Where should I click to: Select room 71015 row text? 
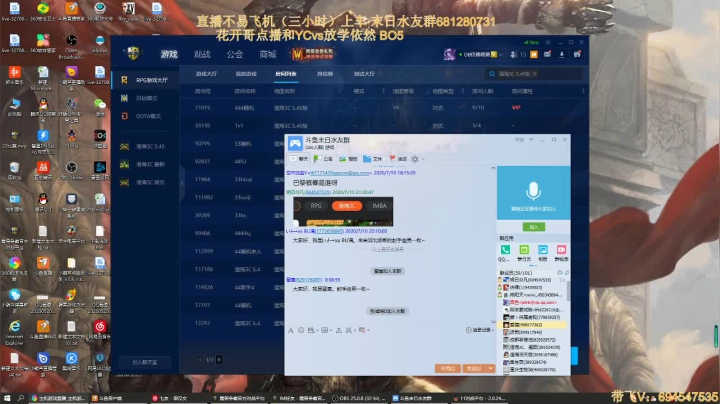click(202, 107)
